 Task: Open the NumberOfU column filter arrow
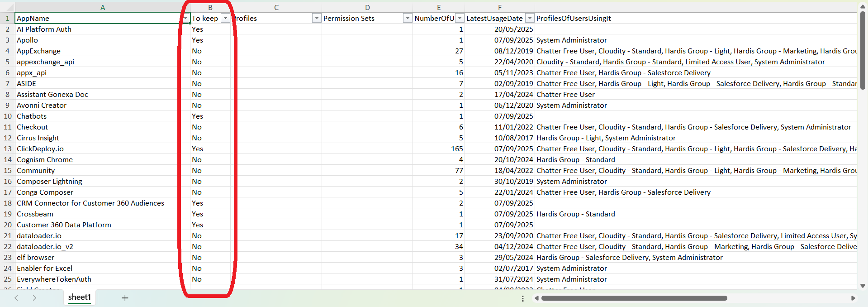click(460, 19)
